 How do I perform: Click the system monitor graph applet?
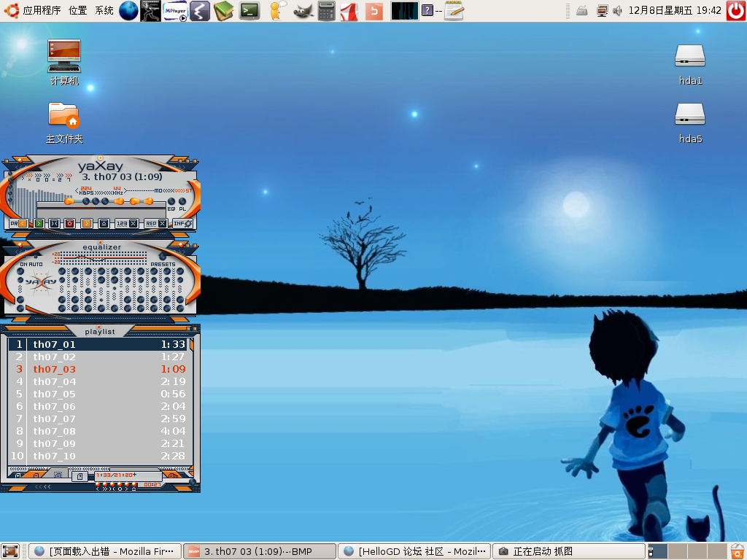(x=404, y=10)
